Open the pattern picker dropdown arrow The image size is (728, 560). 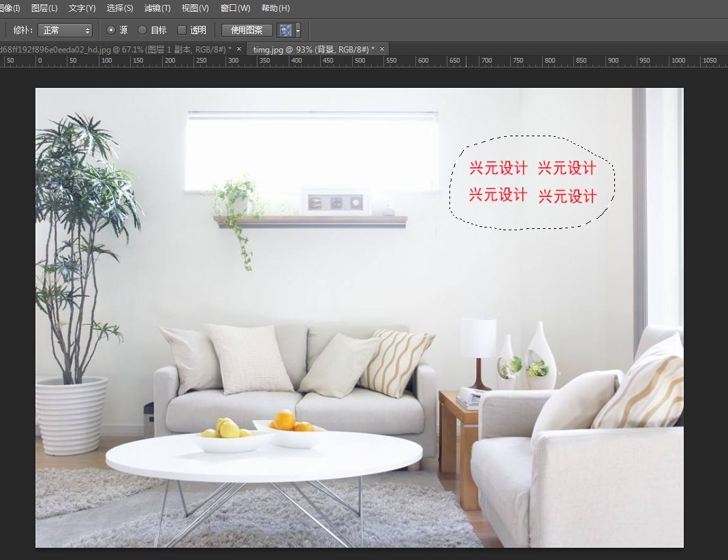coord(296,30)
